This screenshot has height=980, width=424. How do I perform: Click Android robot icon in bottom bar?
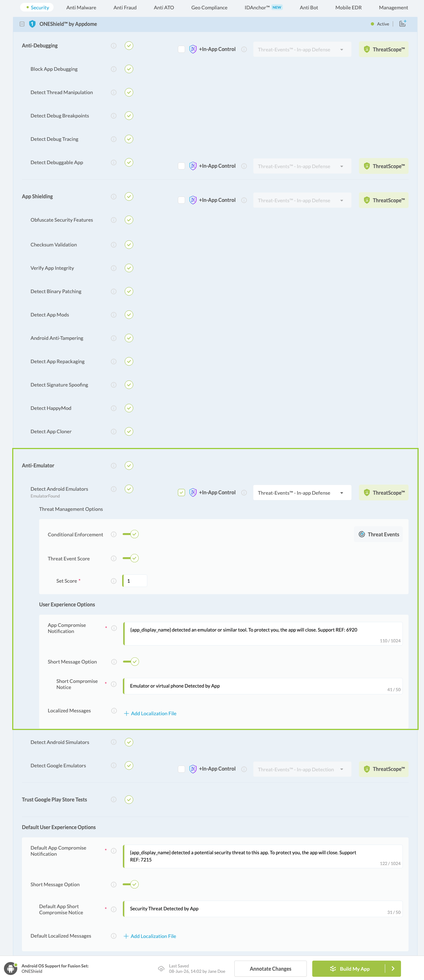(11, 968)
